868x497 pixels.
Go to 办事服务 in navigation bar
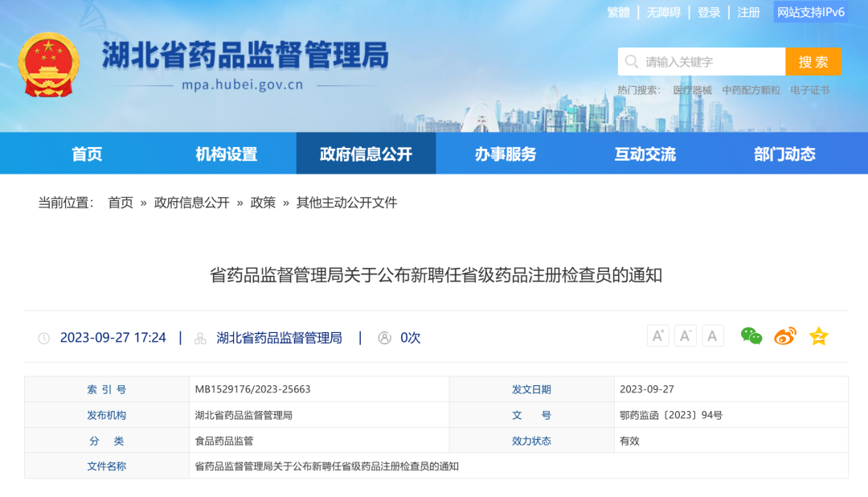tap(505, 154)
